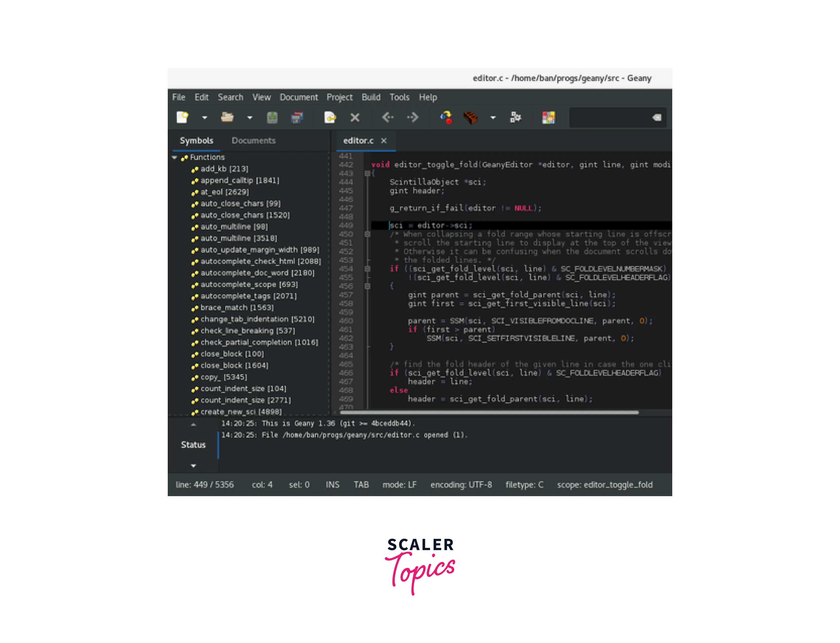The width and height of the screenshot is (840, 643).
Task: Click the Save all files icon
Action: (297, 117)
